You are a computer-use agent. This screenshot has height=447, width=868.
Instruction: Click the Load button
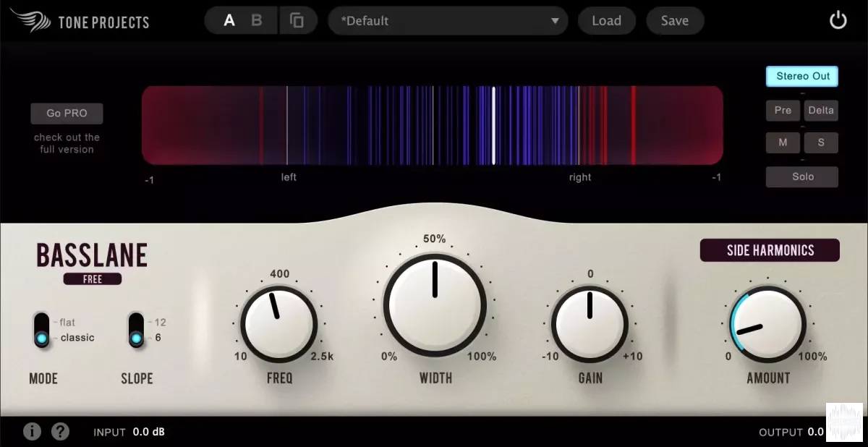[x=606, y=21]
